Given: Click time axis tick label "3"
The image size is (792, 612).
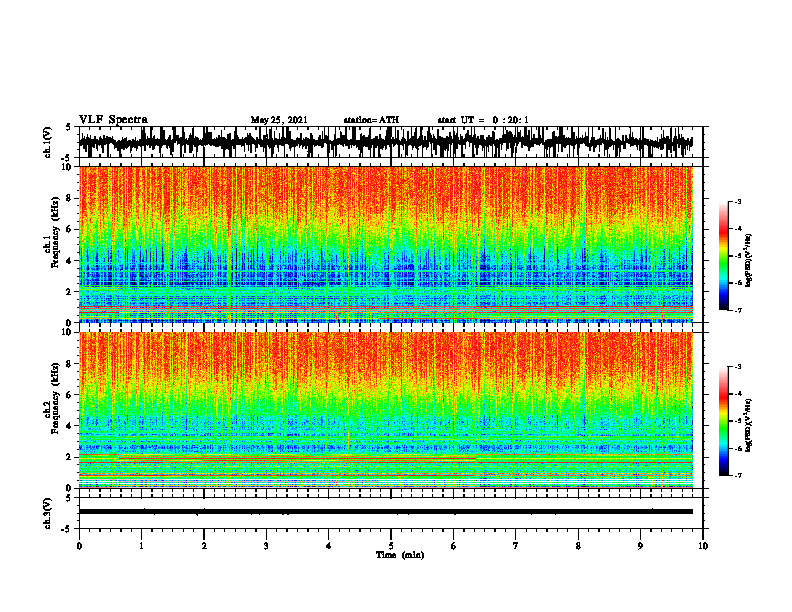Looking at the screenshot, I should click(x=266, y=546).
